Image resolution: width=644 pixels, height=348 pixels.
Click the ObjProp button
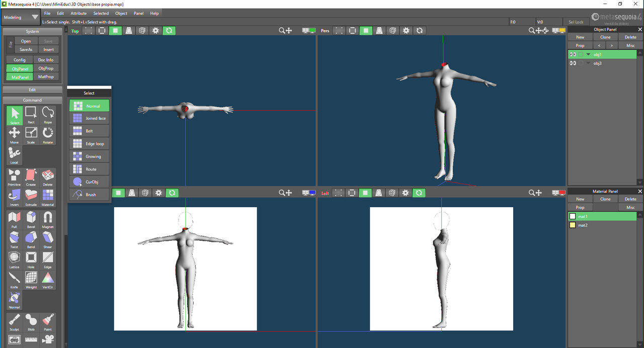tap(46, 68)
